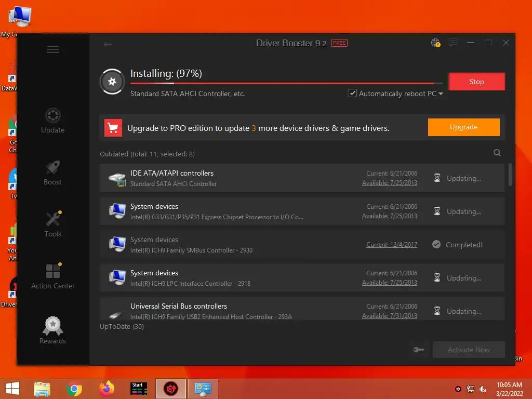
Task: Click the driver list vertical scrollbar
Action: (510, 175)
